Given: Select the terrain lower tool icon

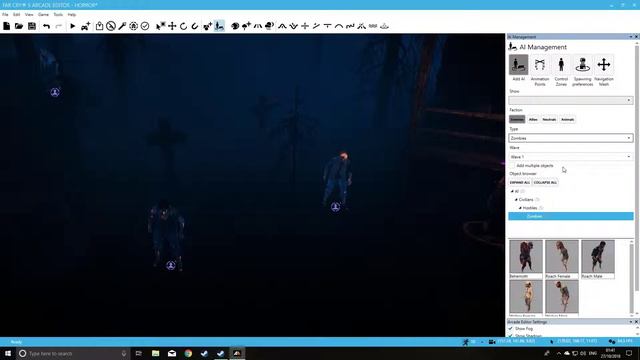Looking at the screenshot, I should (x=293, y=26).
